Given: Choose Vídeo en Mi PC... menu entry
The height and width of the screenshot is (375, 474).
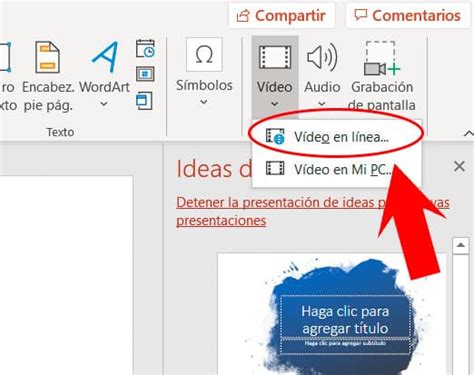Looking at the screenshot, I should pos(337,169).
